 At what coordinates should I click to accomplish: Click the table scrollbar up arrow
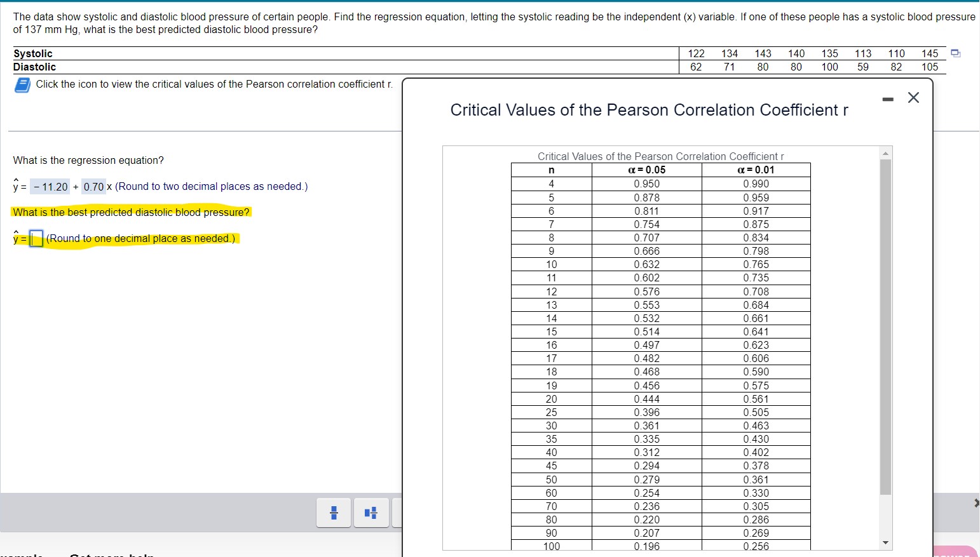886,153
